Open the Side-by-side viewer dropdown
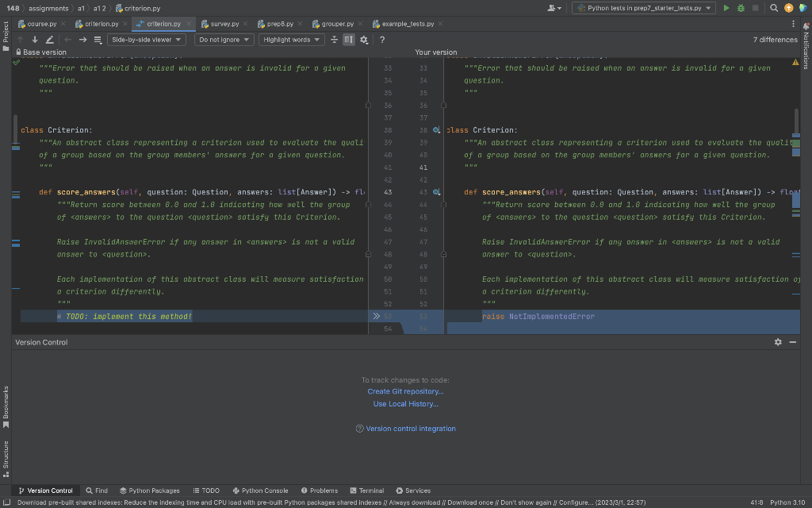 (147, 40)
